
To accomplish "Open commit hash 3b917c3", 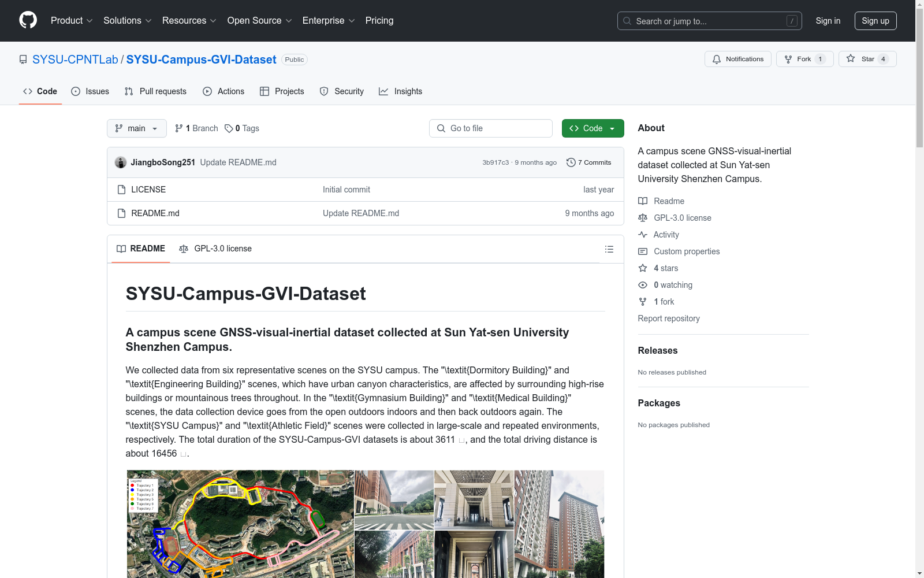I will point(495,162).
